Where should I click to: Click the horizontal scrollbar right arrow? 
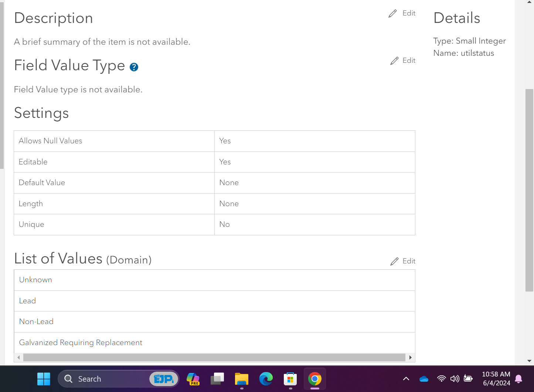410,357
